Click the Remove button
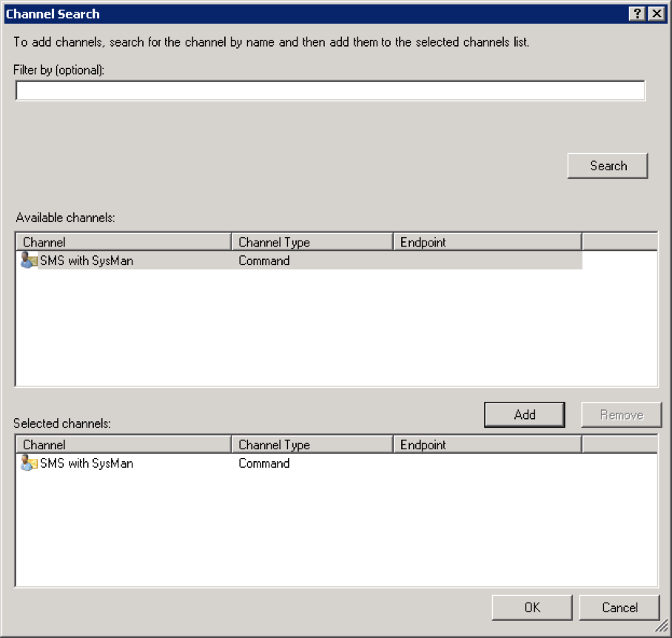Image resolution: width=672 pixels, height=638 pixels. tap(621, 414)
